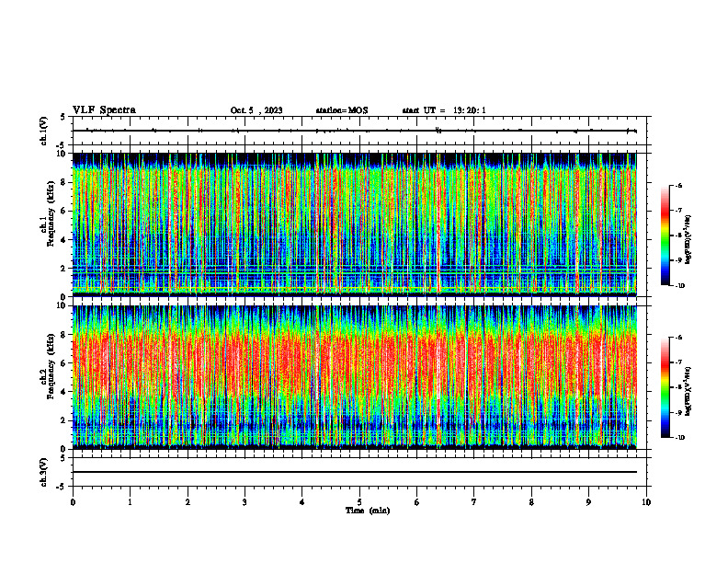
Task: Click the "4" kHz tick on ch.2 frequency axis
Action: click(64, 393)
